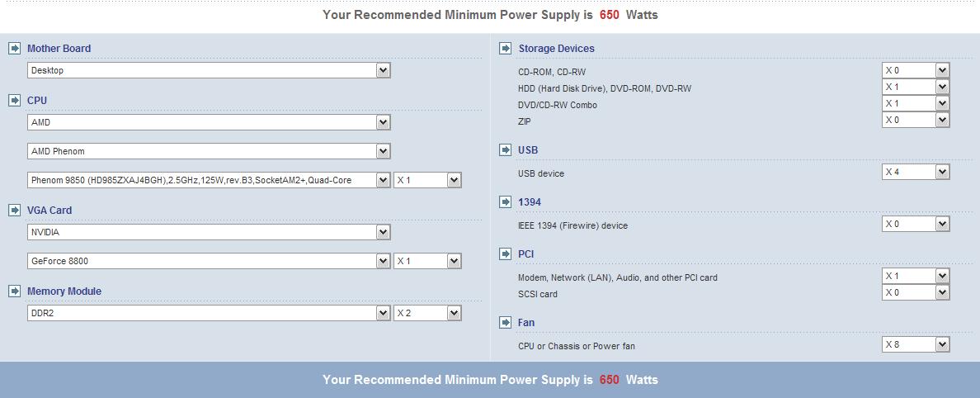Click the arrow icon next to CPU
Viewport: 980px width, 398px height.
point(14,100)
